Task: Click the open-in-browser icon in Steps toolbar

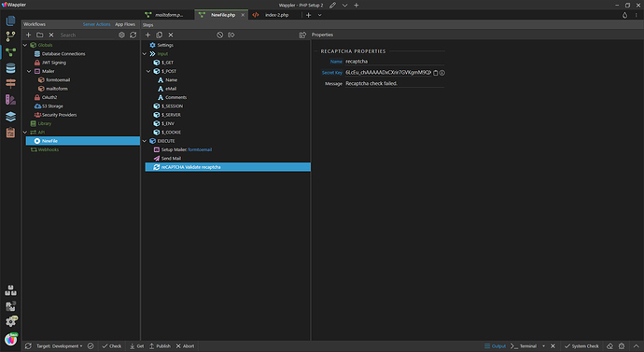Action: point(302,35)
